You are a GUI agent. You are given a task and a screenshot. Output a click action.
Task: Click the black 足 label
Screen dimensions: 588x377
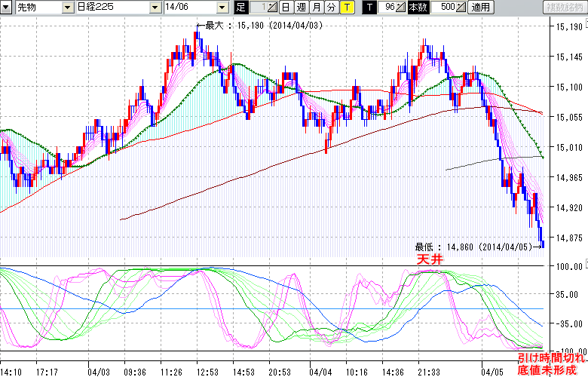point(241,8)
